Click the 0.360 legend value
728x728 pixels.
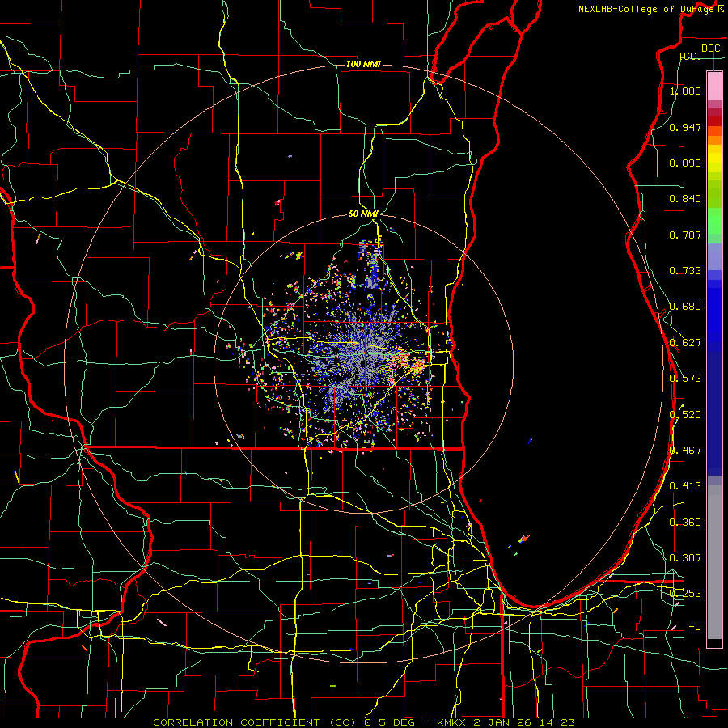685,522
